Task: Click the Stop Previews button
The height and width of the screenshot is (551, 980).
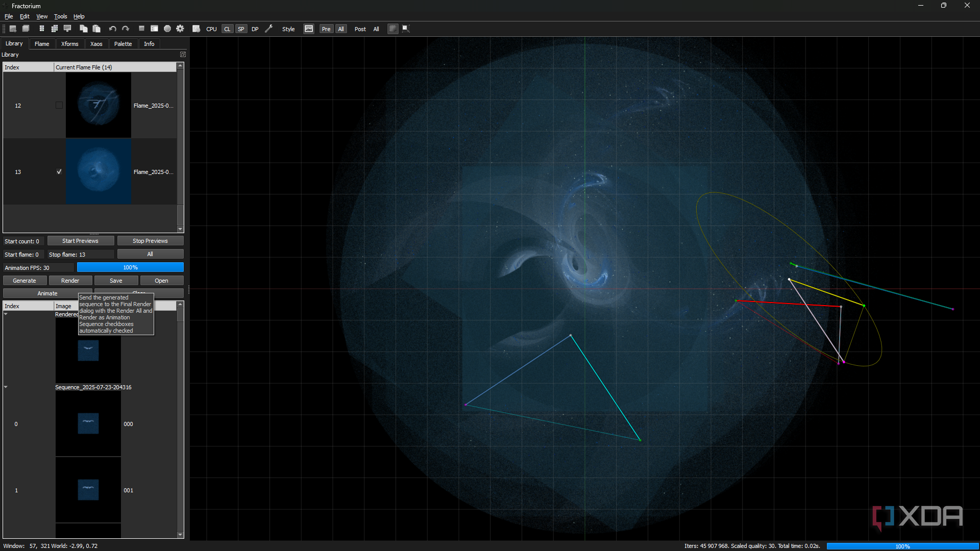Action: (150, 241)
